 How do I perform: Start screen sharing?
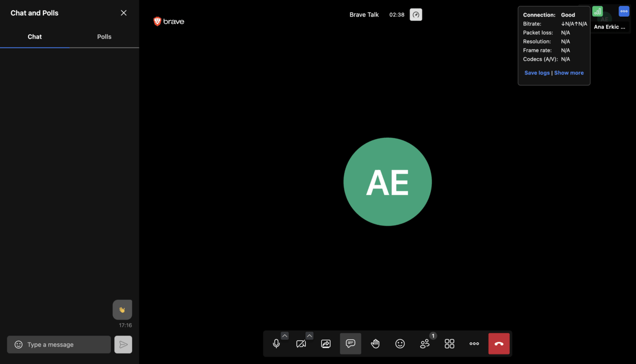point(326,343)
